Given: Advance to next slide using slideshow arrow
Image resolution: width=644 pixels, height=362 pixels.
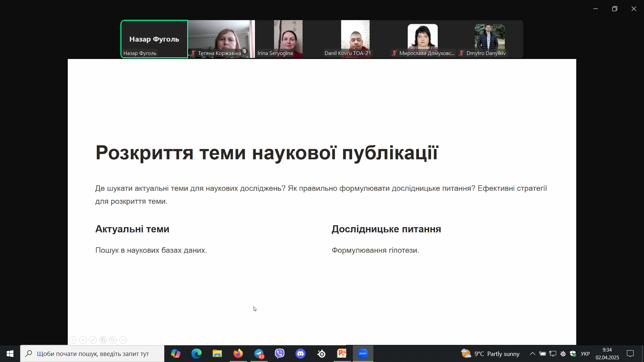Looking at the screenshot, I should click(83, 340).
